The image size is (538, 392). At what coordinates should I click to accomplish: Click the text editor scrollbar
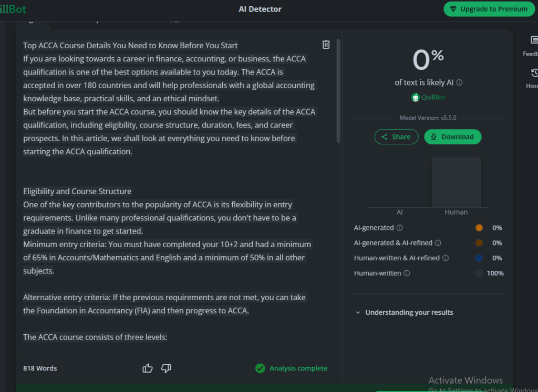pyautogui.click(x=338, y=92)
